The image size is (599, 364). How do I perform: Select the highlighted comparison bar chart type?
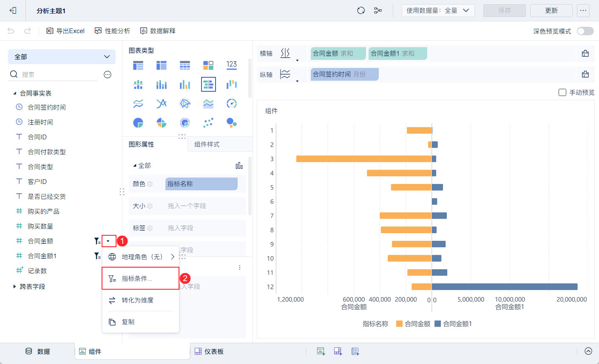(x=208, y=85)
